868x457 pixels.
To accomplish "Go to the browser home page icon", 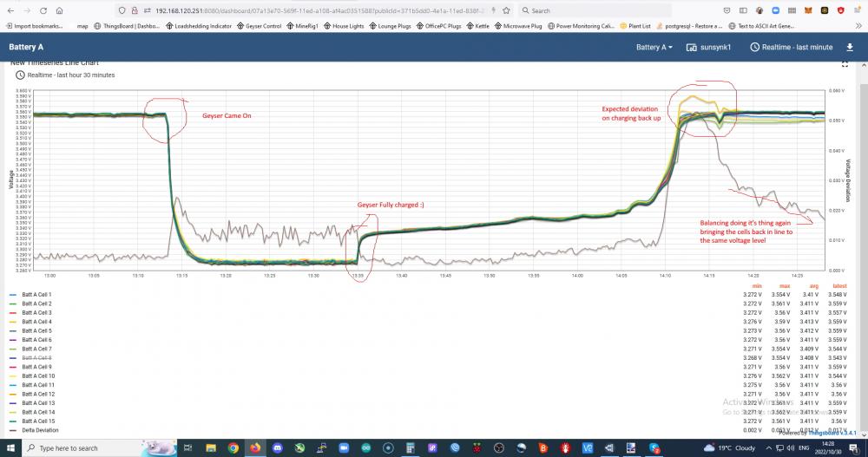I will coord(59,10).
